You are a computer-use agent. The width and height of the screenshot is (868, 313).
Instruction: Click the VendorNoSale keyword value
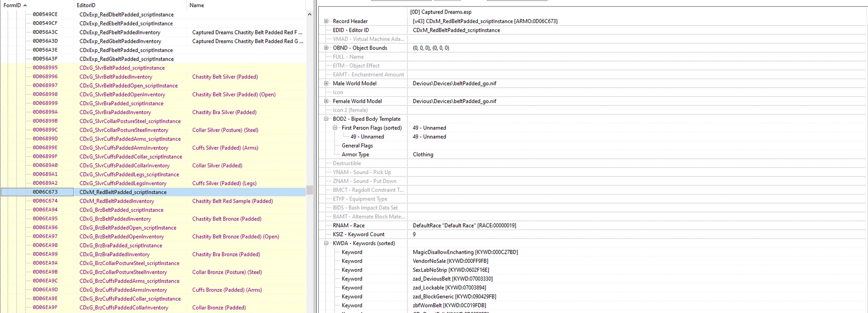450,261
